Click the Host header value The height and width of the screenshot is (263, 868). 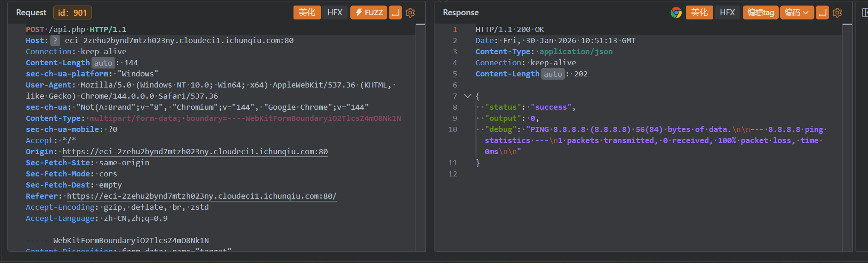coord(179,41)
